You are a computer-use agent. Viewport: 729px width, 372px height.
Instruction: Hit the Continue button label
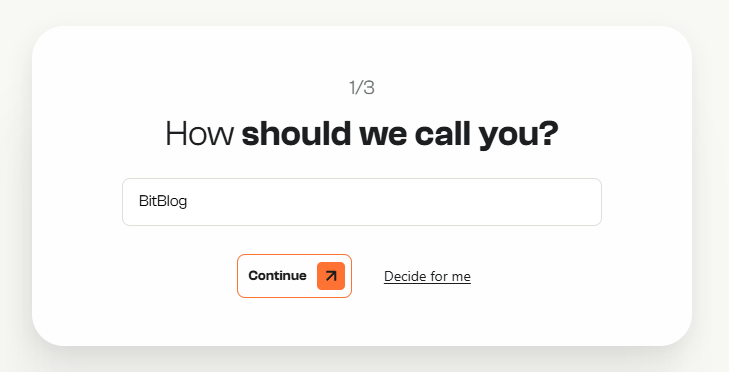(277, 276)
